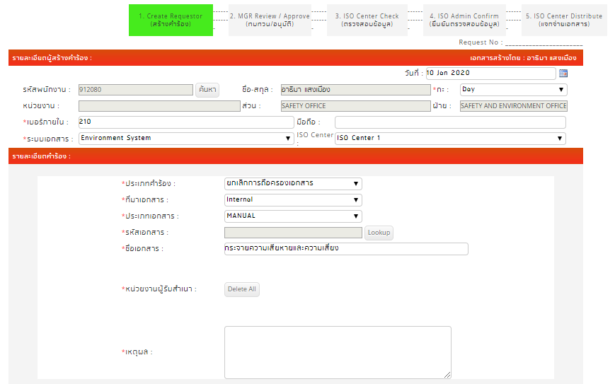Click the ISO Center label text

click(315, 138)
